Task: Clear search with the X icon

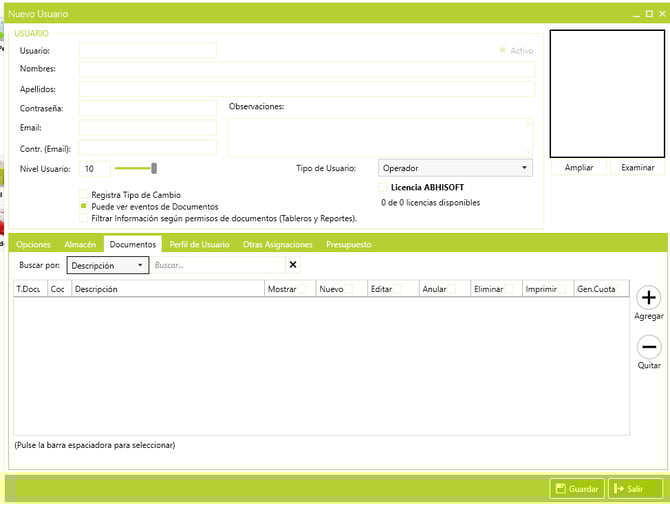Action: pos(293,265)
